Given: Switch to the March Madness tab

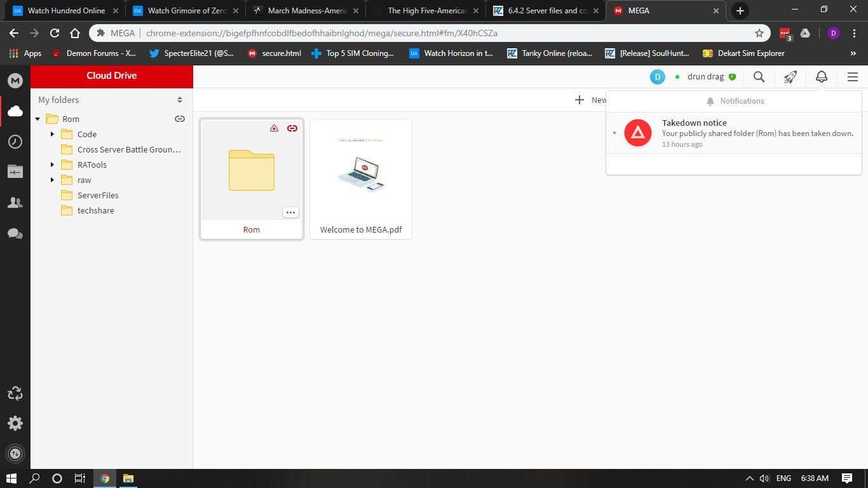Looking at the screenshot, I should (305, 11).
